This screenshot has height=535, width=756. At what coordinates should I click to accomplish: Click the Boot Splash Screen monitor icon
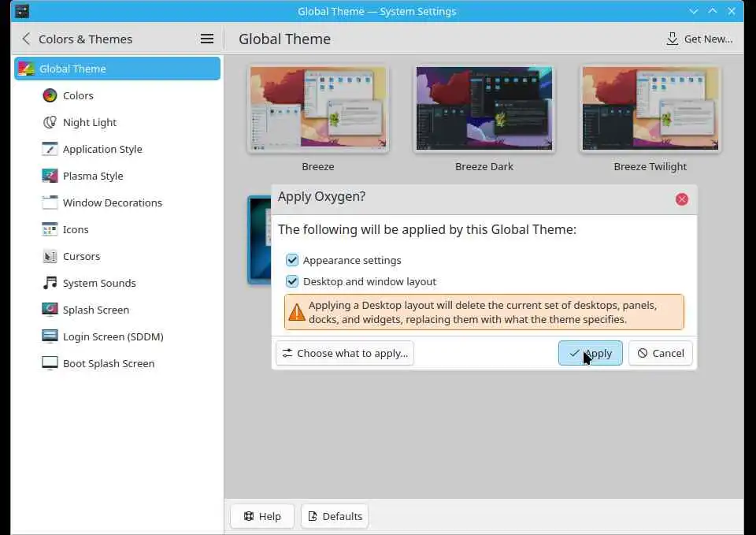click(50, 363)
